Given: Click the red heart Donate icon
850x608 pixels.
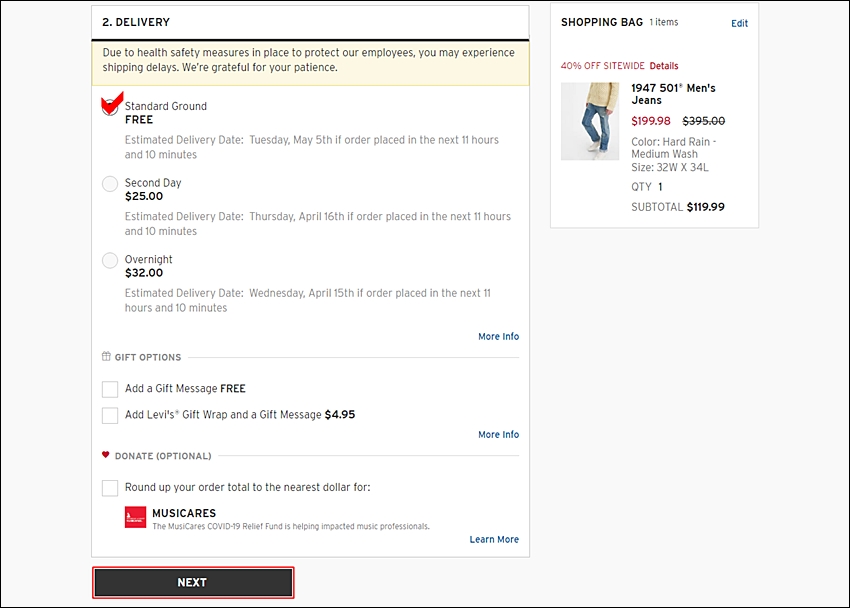Looking at the screenshot, I should pos(106,455).
